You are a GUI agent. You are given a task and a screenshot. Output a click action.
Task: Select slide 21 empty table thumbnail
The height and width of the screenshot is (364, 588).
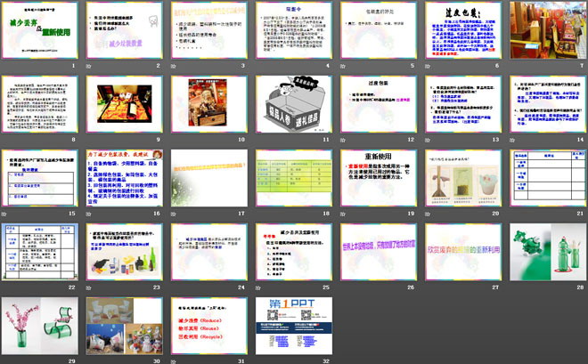548,178
